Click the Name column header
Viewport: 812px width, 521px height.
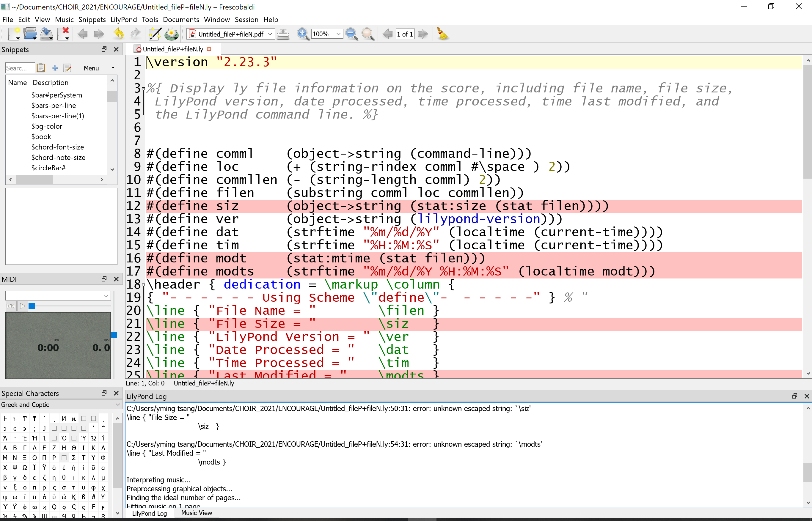pos(18,83)
